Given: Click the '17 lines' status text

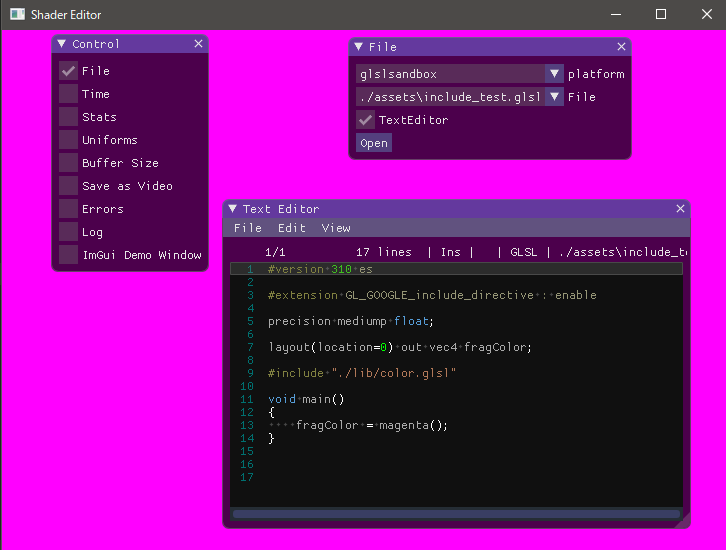Looking at the screenshot, I should (383, 252).
